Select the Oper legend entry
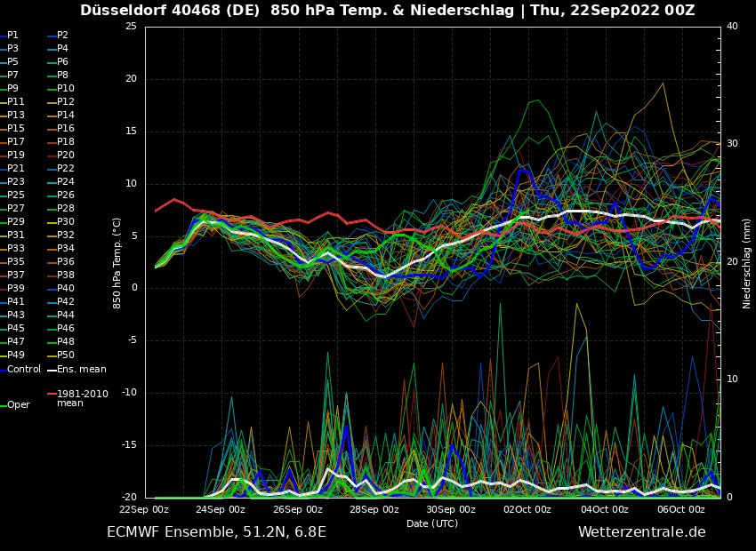Viewport: 756px width, 551px height. [x=19, y=404]
